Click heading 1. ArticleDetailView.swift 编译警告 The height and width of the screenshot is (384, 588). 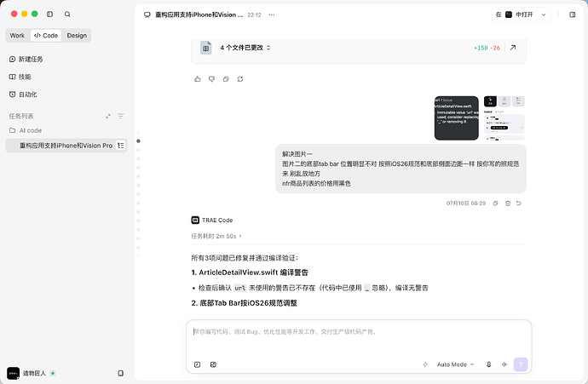pyautogui.click(x=250, y=272)
